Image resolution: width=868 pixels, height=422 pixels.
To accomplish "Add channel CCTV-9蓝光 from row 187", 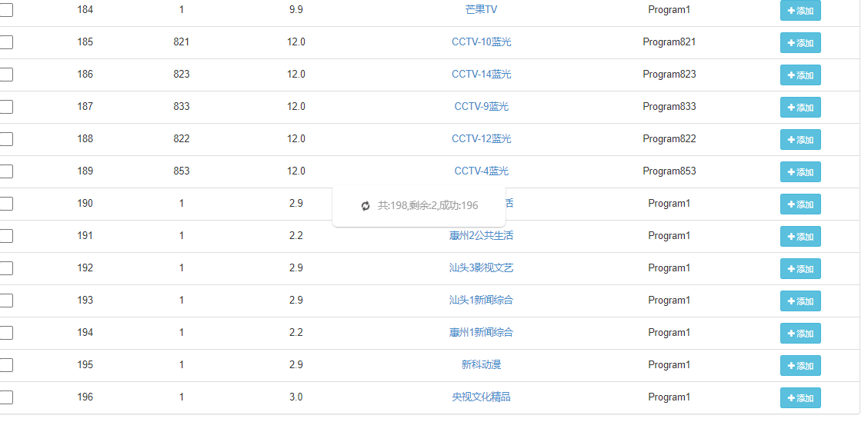I will pyautogui.click(x=800, y=108).
